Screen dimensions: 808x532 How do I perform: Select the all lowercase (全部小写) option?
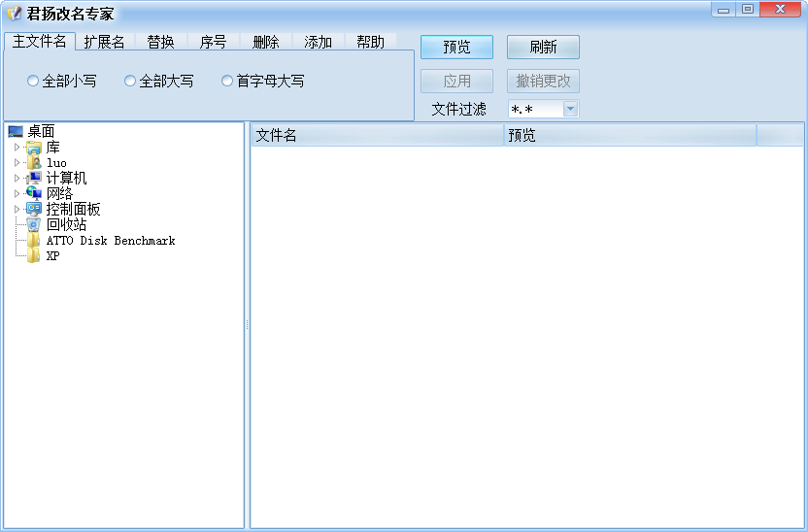(x=33, y=82)
